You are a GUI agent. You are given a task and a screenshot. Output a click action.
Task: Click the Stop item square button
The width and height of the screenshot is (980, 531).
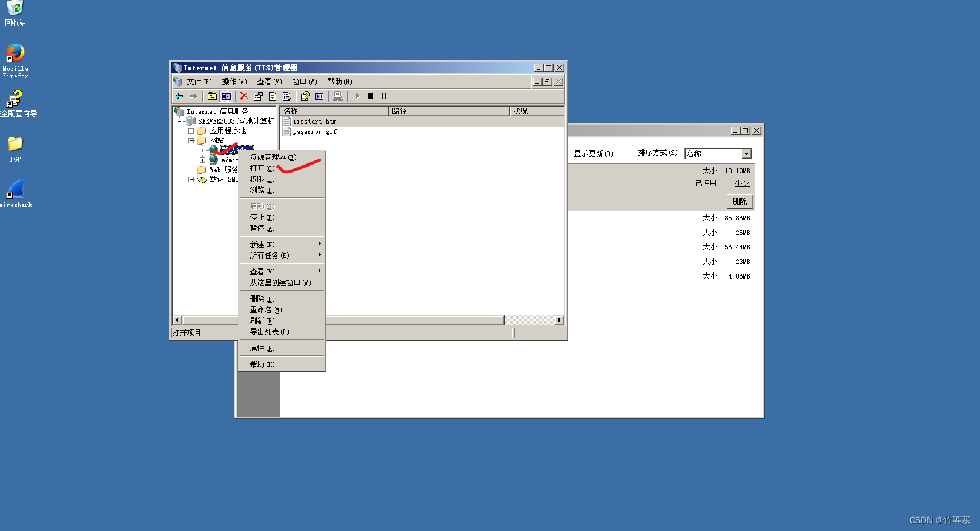click(x=370, y=96)
